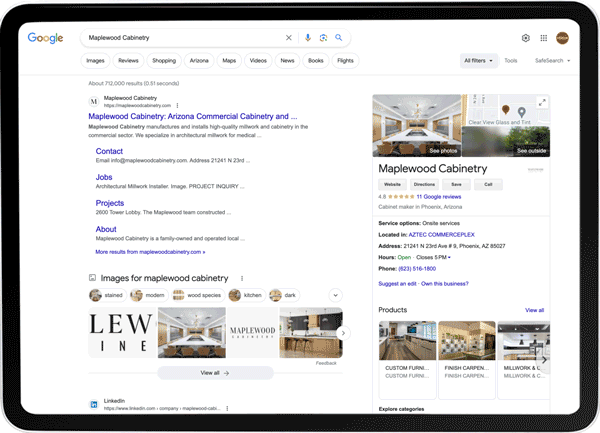Advance image carousel with right arrow
The image size is (600, 433).
tap(343, 333)
